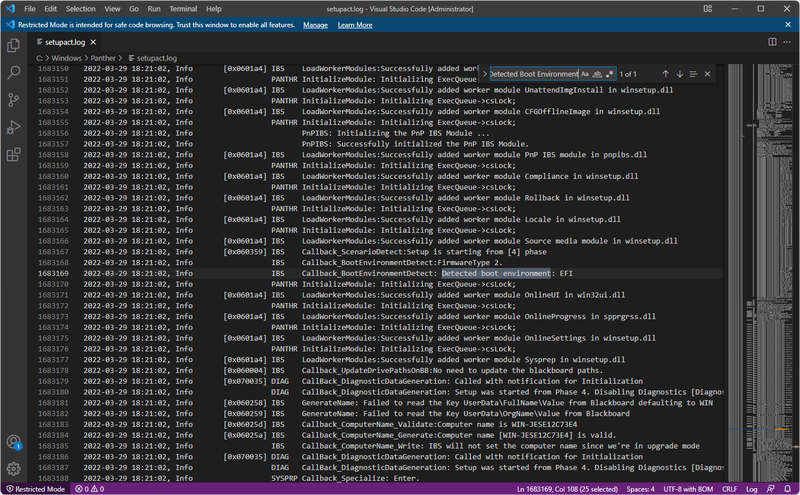Open the Help menu
Screen dimensions: 800x495
214,9
